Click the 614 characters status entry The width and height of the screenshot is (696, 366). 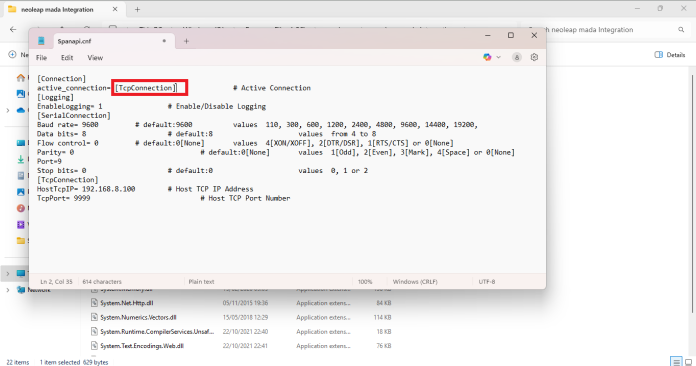(102, 282)
